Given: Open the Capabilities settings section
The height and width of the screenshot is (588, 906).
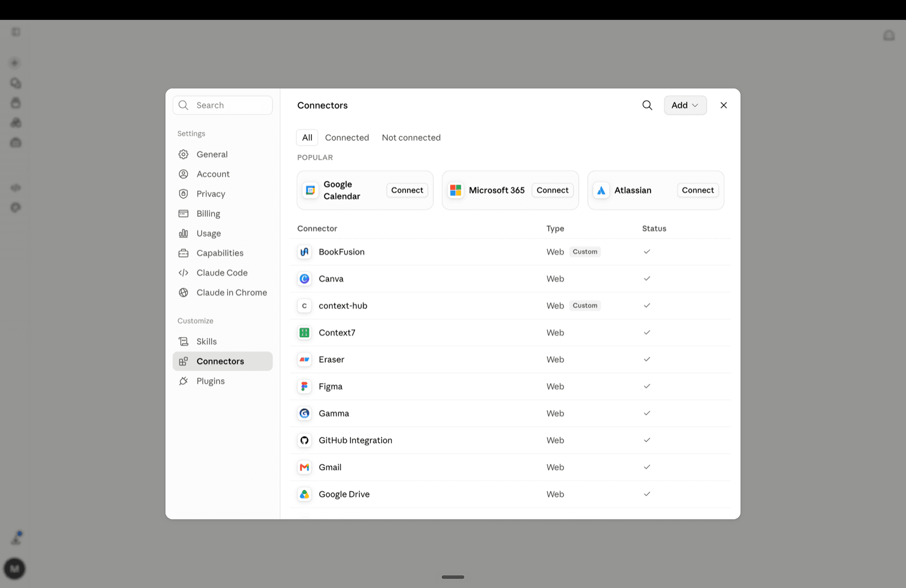Looking at the screenshot, I should pyautogui.click(x=223, y=253).
